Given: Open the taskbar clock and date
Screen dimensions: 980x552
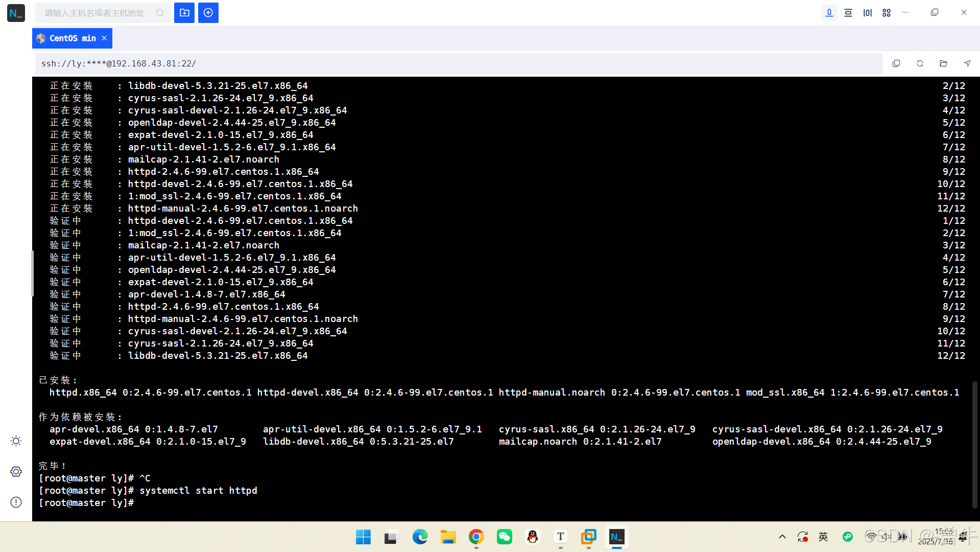Looking at the screenshot, I should [936, 537].
